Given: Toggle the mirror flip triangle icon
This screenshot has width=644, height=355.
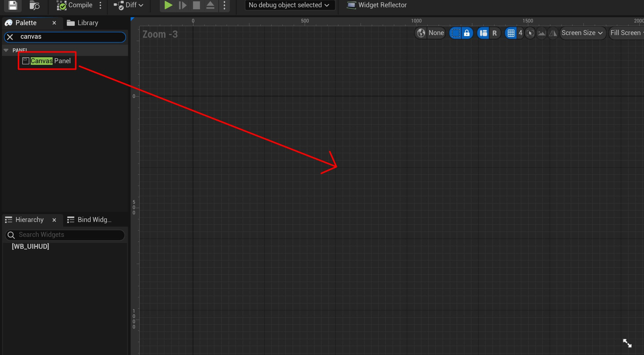Looking at the screenshot, I should click(553, 33).
